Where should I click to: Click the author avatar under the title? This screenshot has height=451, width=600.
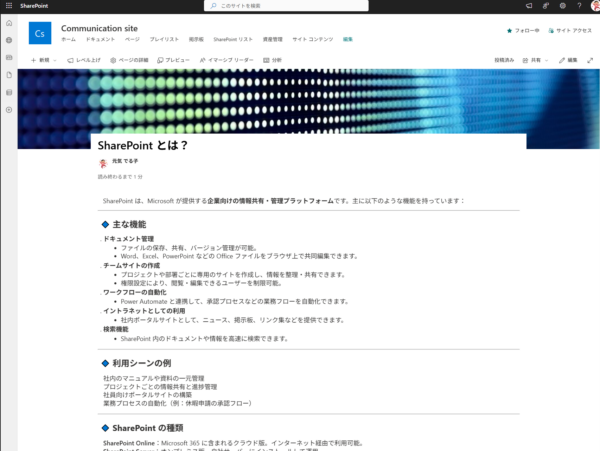[x=103, y=163]
